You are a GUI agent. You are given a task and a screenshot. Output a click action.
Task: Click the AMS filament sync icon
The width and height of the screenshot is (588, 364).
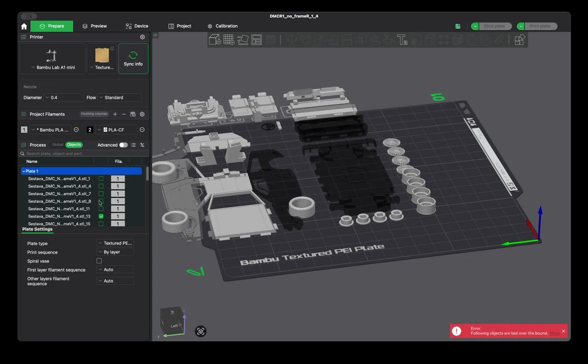[x=133, y=114]
